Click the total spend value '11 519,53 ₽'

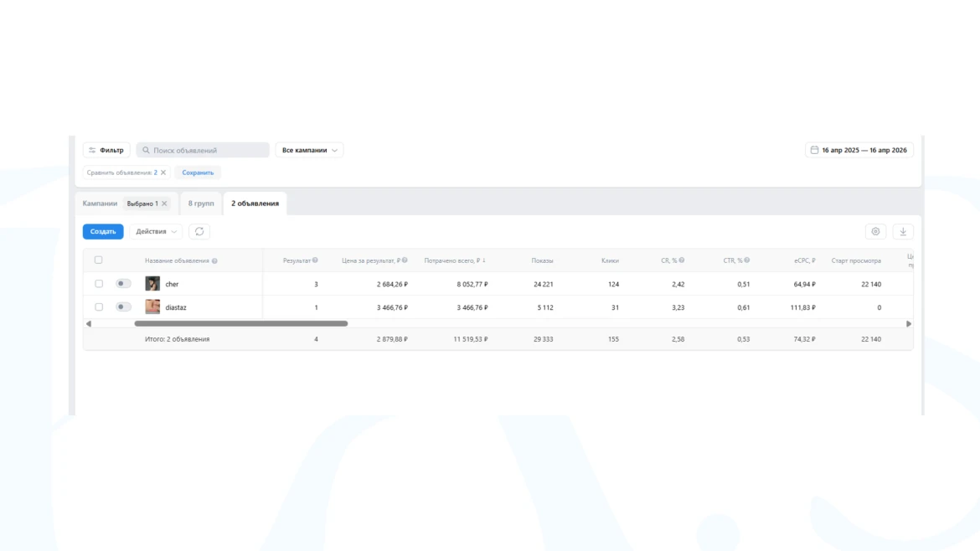[x=471, y=339]
